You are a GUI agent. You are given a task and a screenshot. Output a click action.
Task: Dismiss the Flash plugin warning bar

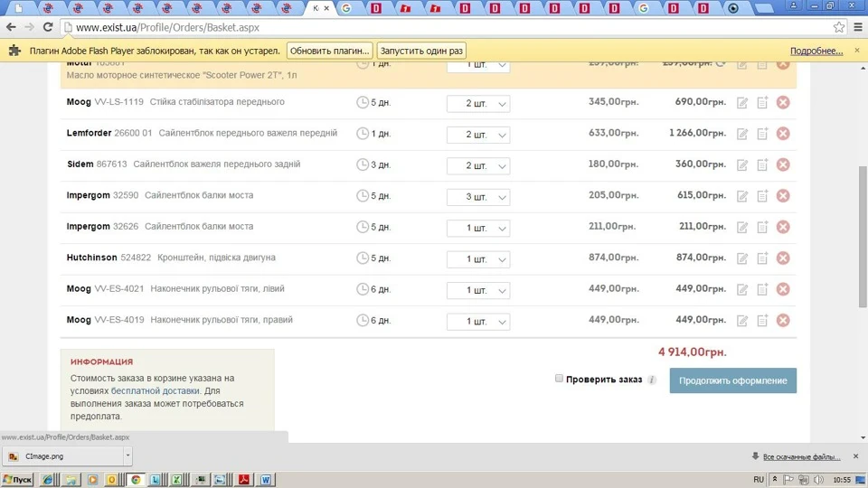point(857,51)
